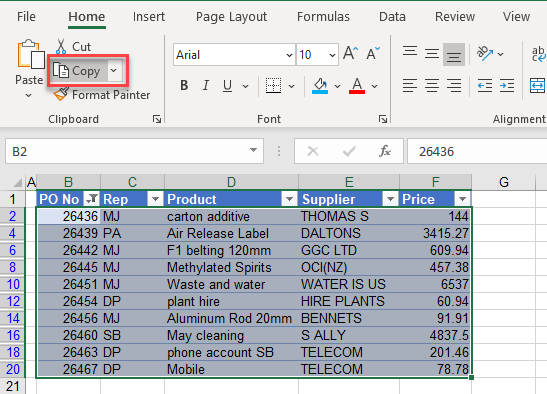Toggle Underline formatting
Image resolution: width=547 pixels, height=394 pixels.
pos(227,86)
